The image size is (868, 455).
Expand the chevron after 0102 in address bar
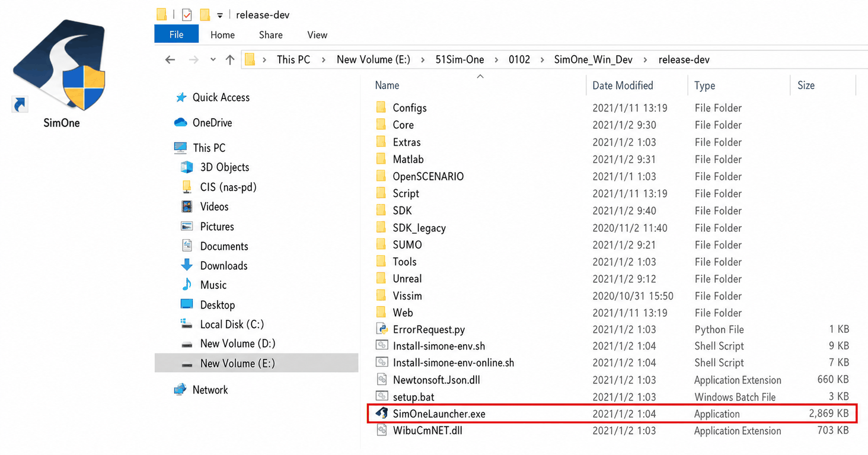(x=542, y=59)
